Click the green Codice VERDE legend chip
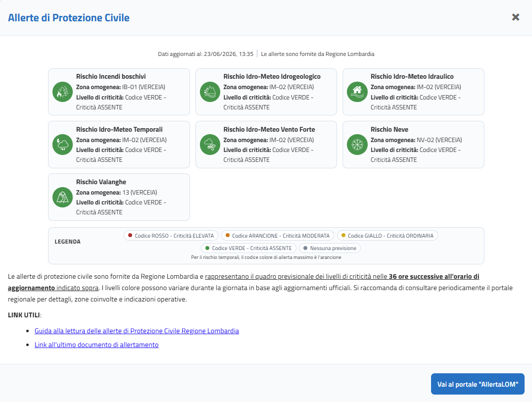The width and height of the screenshot is (532, 402). [x=249, y=248]
